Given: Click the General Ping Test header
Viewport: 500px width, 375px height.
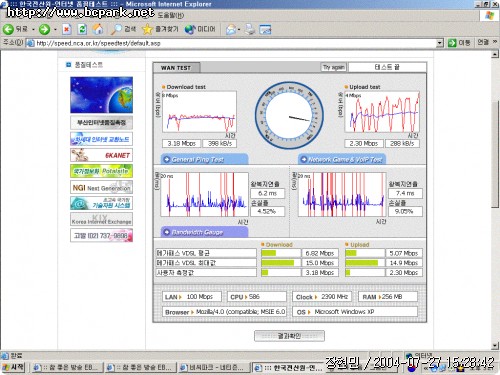Looking at the screenshot, I should [x=204, y=159].
